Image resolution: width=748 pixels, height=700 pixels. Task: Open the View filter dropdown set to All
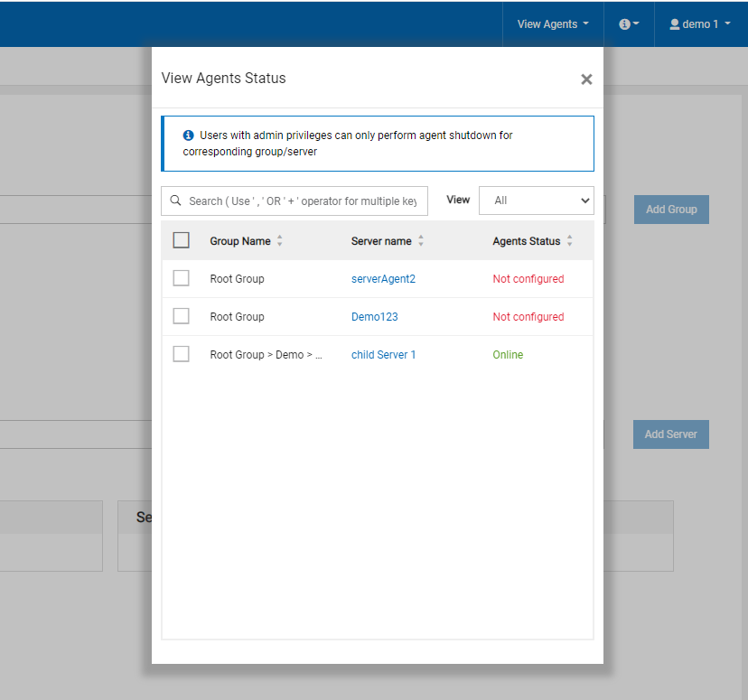point(536,201)
